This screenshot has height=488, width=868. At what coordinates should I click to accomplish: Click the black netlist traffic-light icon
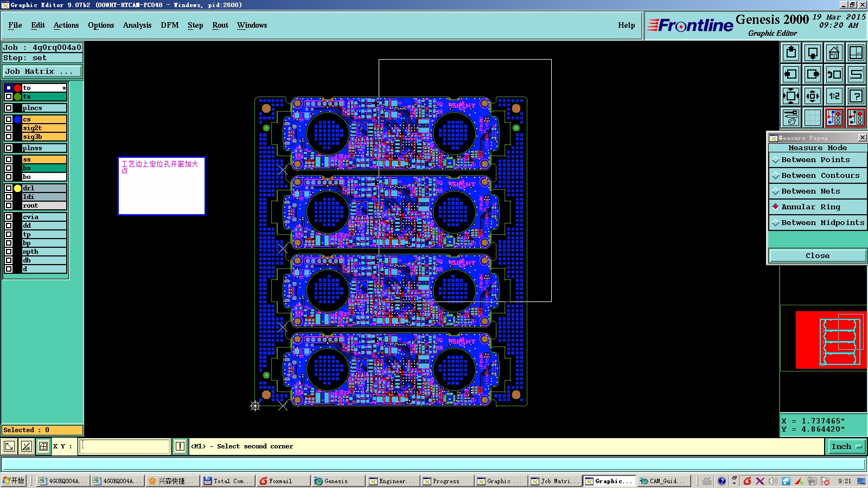(x=856, y=118)
